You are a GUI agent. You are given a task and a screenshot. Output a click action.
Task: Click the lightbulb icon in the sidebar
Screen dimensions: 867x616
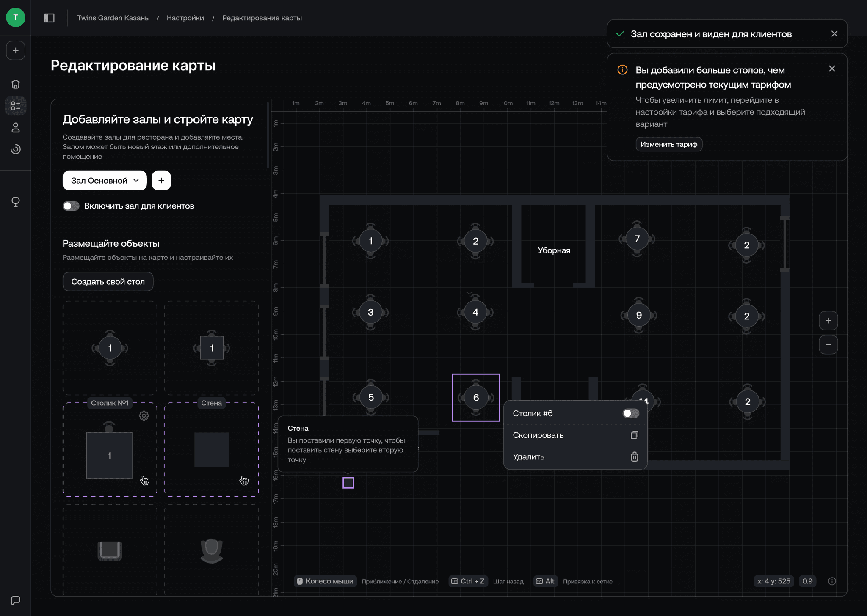pos(16,201)
